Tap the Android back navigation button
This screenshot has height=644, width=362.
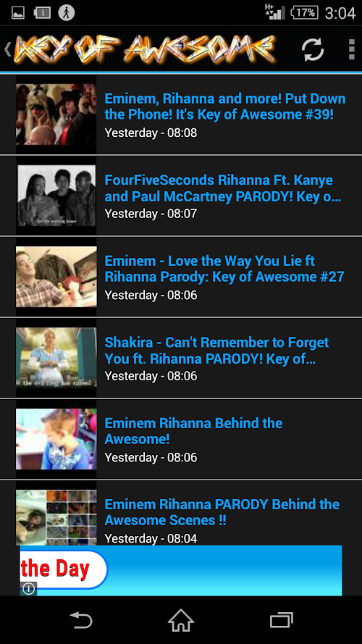pos(81,620)
